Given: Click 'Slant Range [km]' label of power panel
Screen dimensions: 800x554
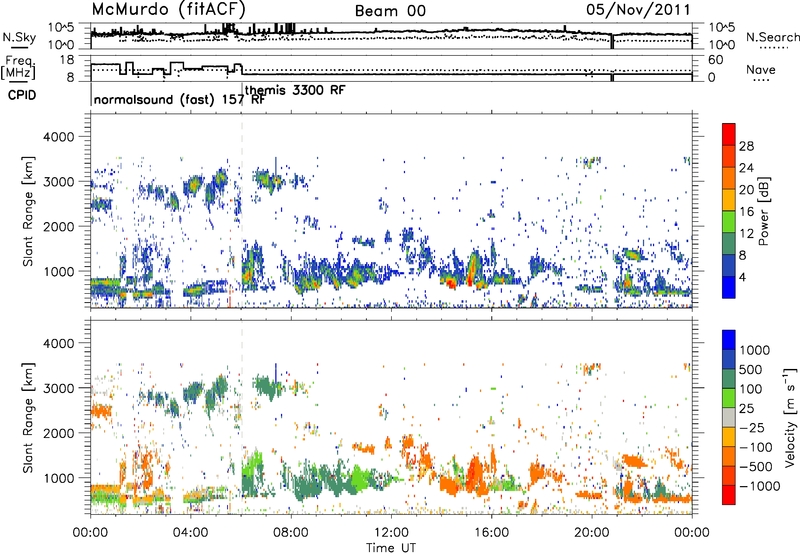Looking at the screenshot, I should coord(28,211).
